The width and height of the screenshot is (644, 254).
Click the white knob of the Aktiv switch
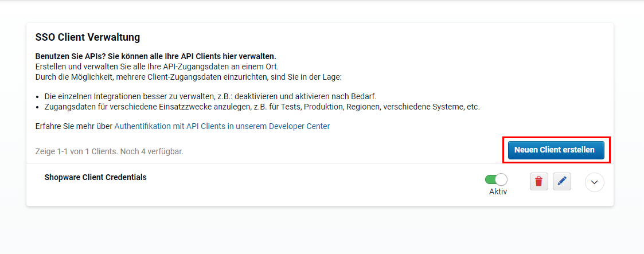[501, 179]
